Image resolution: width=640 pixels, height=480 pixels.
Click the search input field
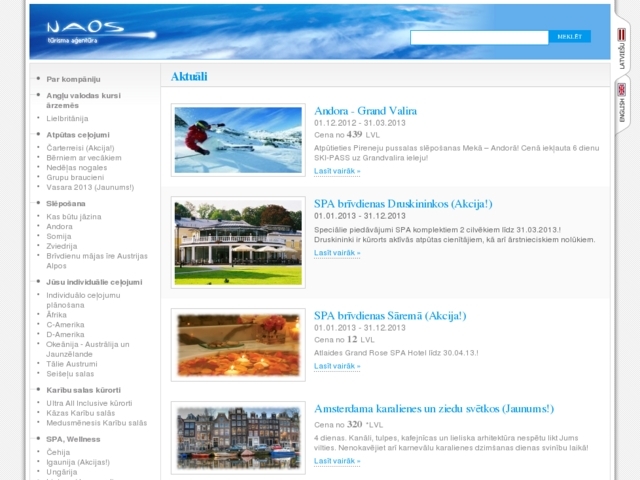479,37
